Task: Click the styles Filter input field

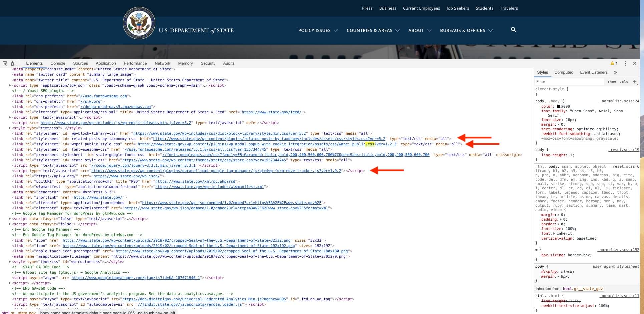Action: tap(569, 82)
